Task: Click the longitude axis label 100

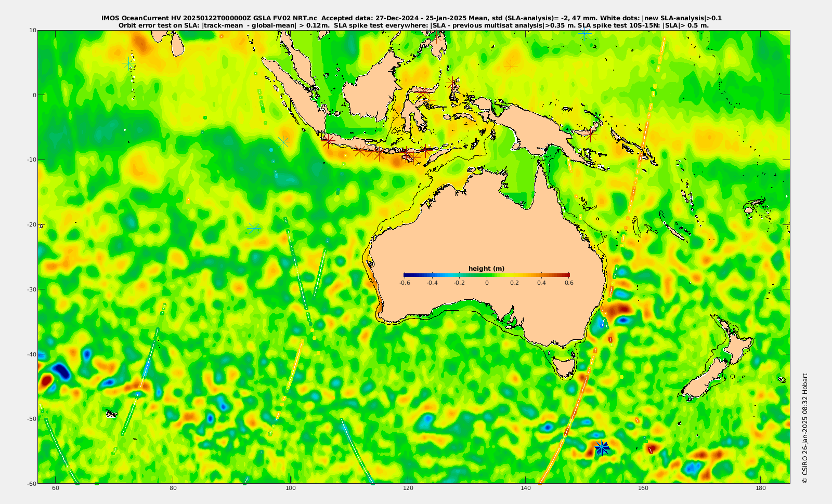Action: [291, 488]
